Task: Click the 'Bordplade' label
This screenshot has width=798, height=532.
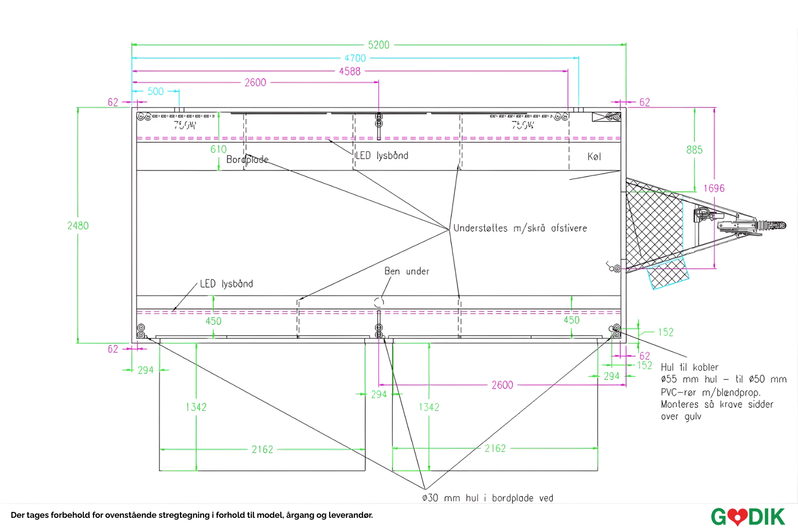Action: point(247,160)
